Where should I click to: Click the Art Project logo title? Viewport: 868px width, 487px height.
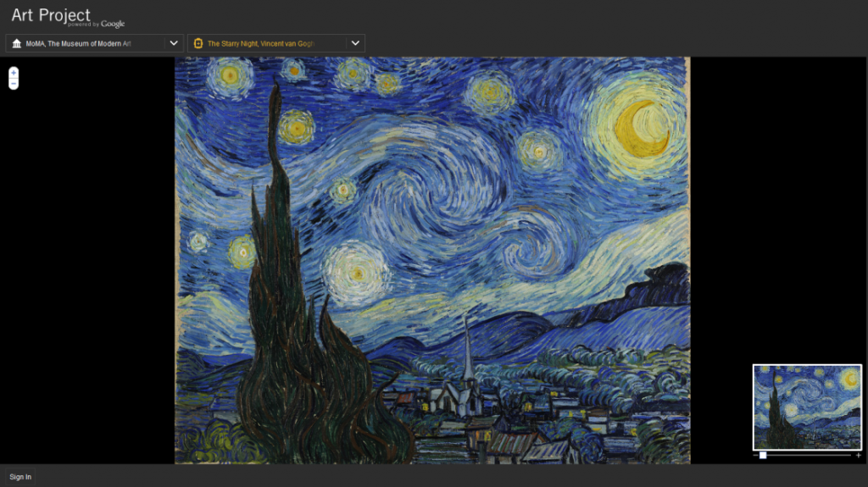point(51,15)
